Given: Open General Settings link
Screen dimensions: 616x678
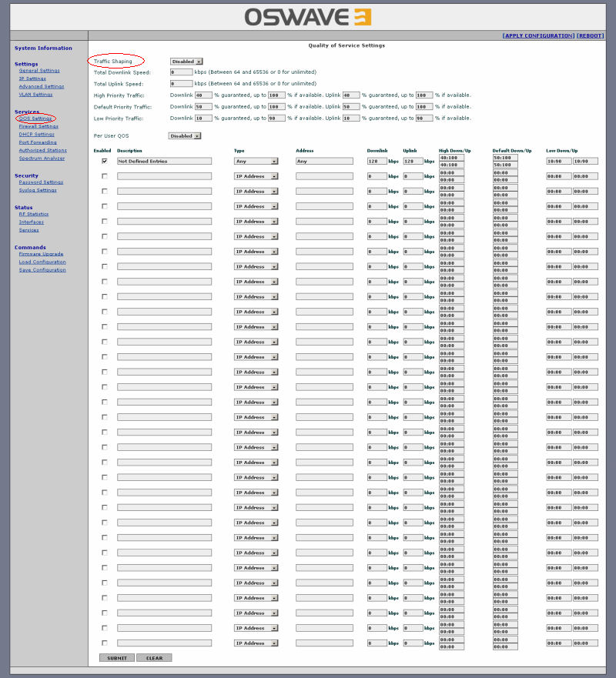Looking at the screenshot, I should (x=39, y=71).
